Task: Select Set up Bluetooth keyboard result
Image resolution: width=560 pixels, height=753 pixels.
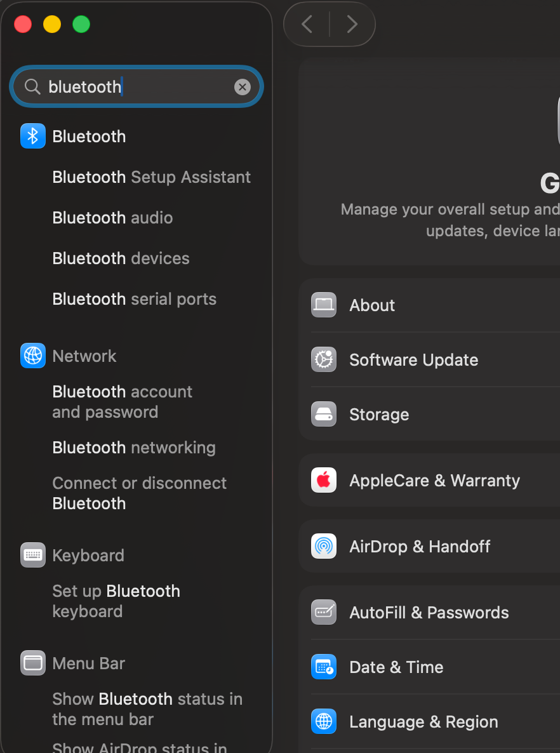Action: (x=116, y=601)
